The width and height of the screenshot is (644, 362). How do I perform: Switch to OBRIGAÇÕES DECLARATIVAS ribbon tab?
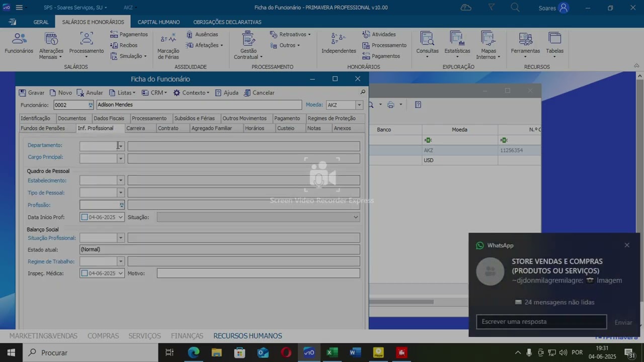[x=227, y=22]
